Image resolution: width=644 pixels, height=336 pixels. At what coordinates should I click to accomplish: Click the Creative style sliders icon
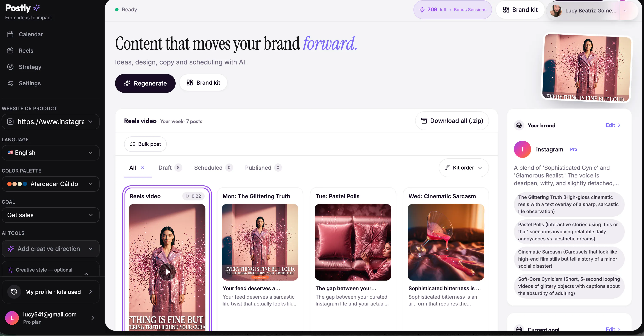tap(10, 270)
